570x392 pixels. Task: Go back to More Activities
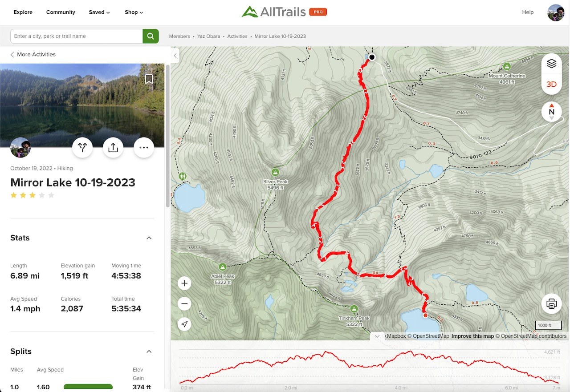[33, 54]
